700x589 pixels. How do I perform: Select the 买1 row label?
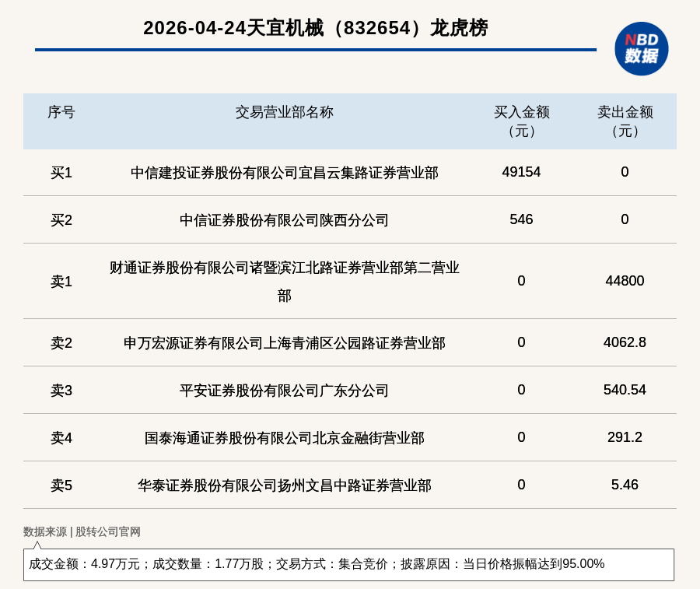click(x=61, y=173)
